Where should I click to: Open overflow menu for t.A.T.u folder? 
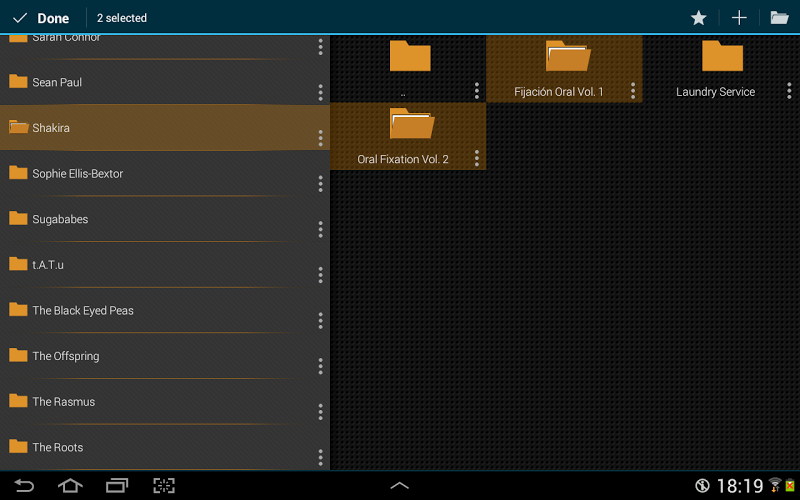point(320,274)
